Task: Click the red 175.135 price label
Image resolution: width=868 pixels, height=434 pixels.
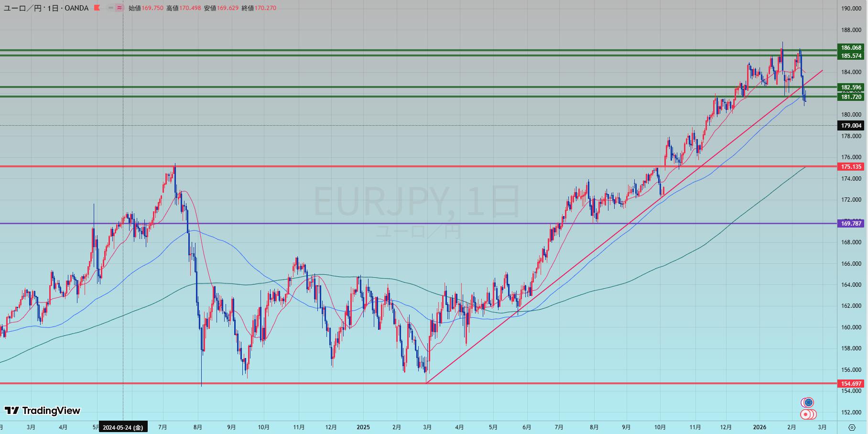Action: click(x=851, y=167)
